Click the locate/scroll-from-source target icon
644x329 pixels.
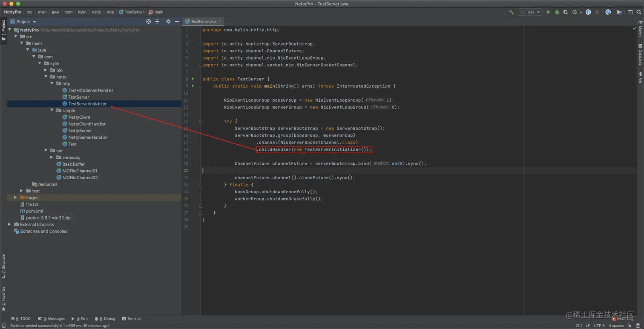pyautogui.click(x=149, y=21)
